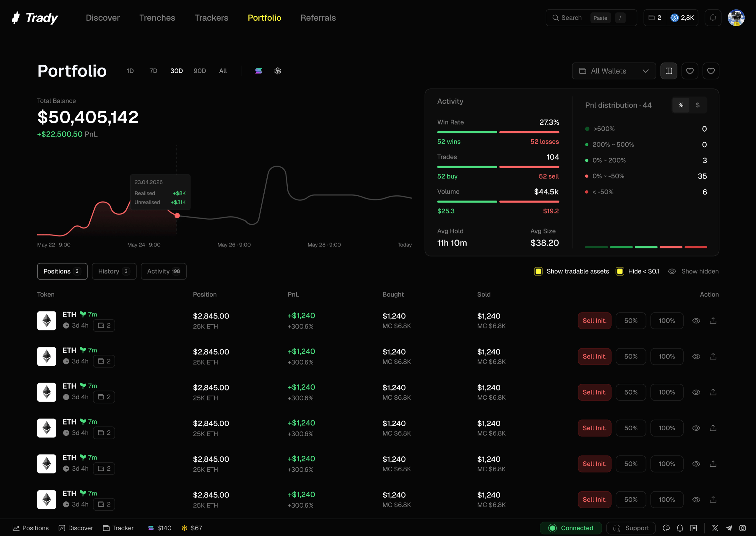756x536 pixels.
Task: Open the Discover nav tab
Action: click(x=103, y=18)
